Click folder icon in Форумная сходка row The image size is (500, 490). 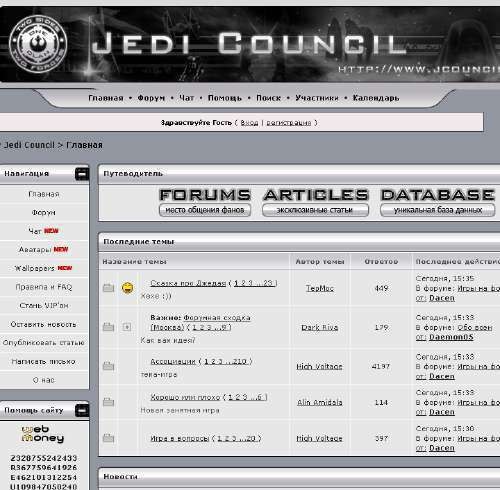(x=108, y=327)
